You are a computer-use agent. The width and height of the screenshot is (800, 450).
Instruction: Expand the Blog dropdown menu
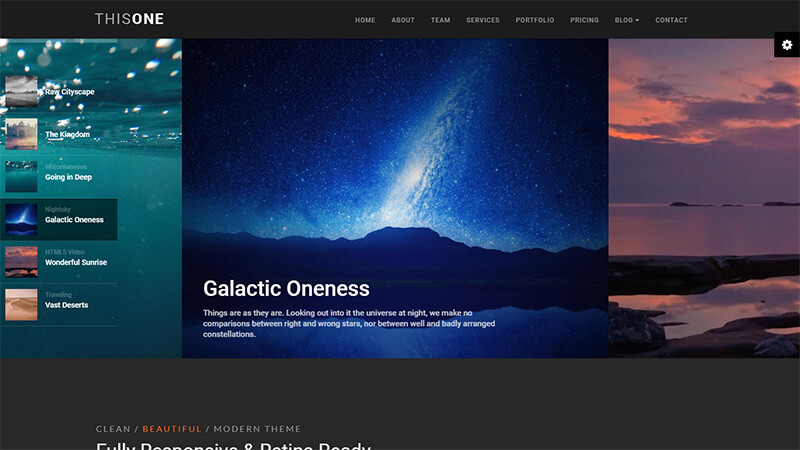627,20
